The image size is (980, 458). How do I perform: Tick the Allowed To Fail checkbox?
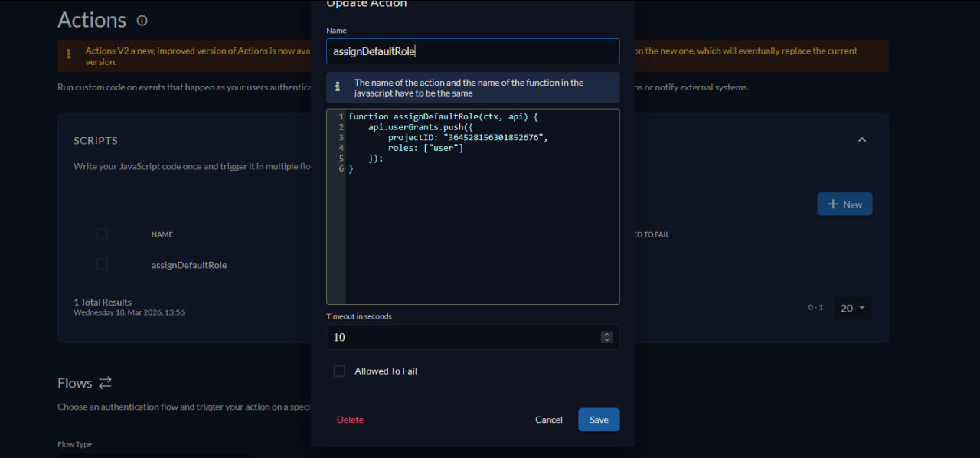tap(339, 371)
